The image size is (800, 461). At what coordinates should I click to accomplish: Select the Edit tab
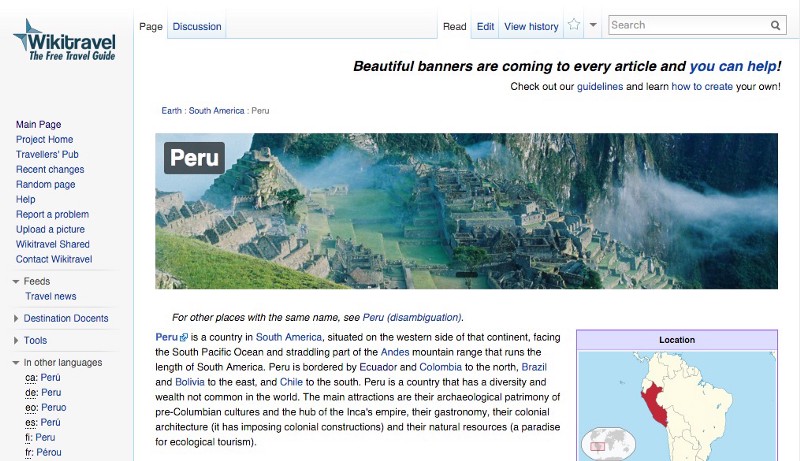(x=485, y=27)
